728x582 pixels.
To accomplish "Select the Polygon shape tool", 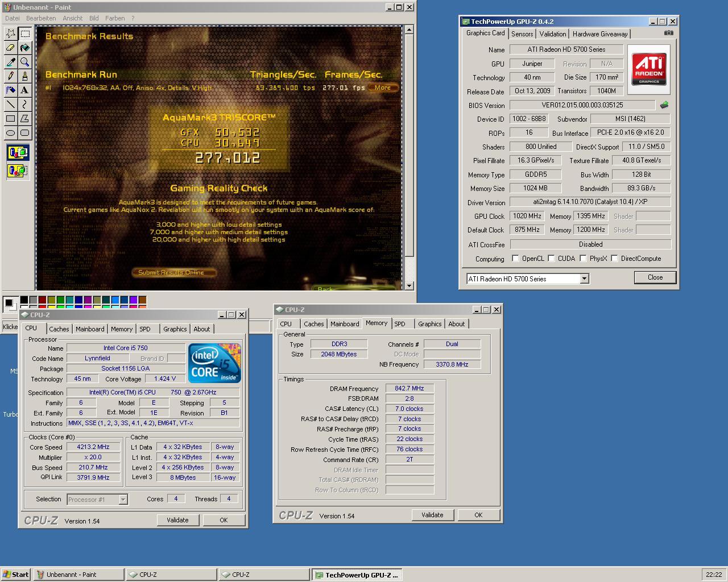I will click(24, 118).
